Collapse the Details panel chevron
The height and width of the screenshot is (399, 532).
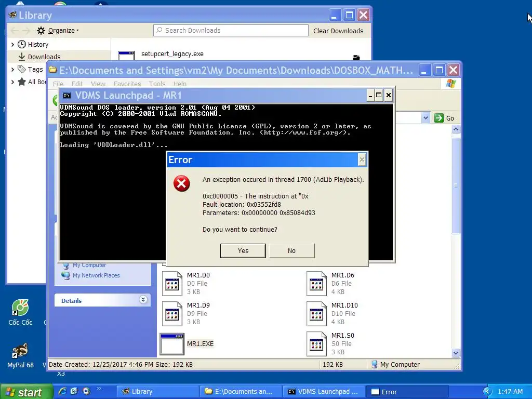point(143,300)
